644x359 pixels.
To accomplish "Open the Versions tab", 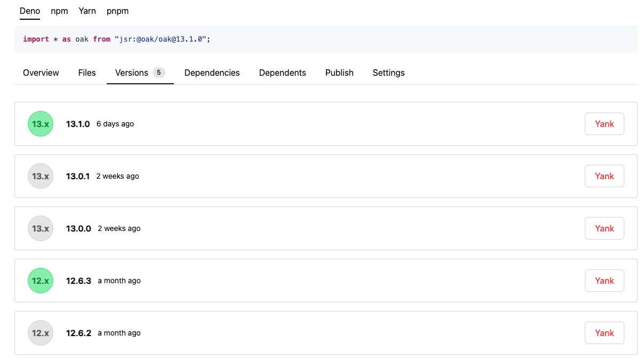I will (x=140, y=73).
